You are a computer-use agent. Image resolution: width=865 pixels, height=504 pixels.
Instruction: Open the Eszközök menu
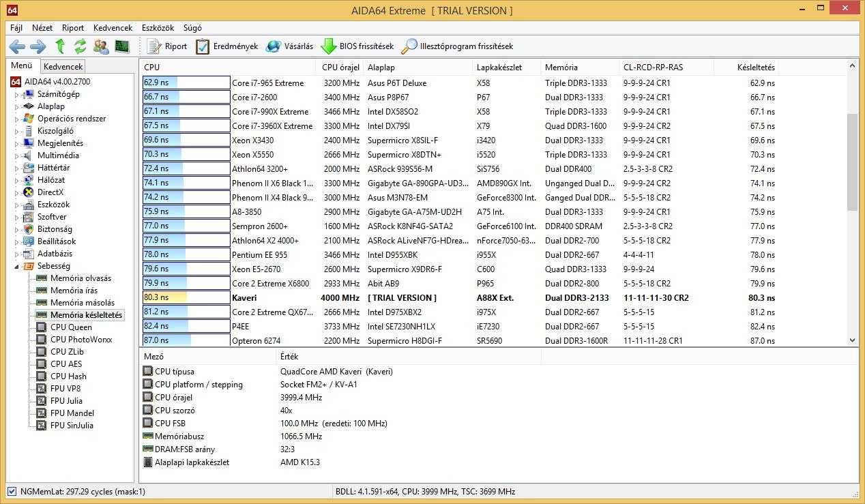coord(158,28)
